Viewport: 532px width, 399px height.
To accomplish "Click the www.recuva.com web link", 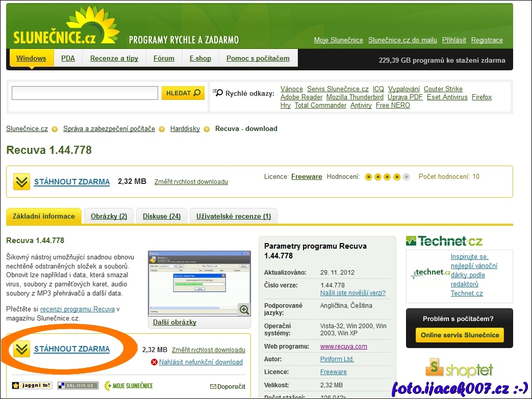I will tap(343, 347).
